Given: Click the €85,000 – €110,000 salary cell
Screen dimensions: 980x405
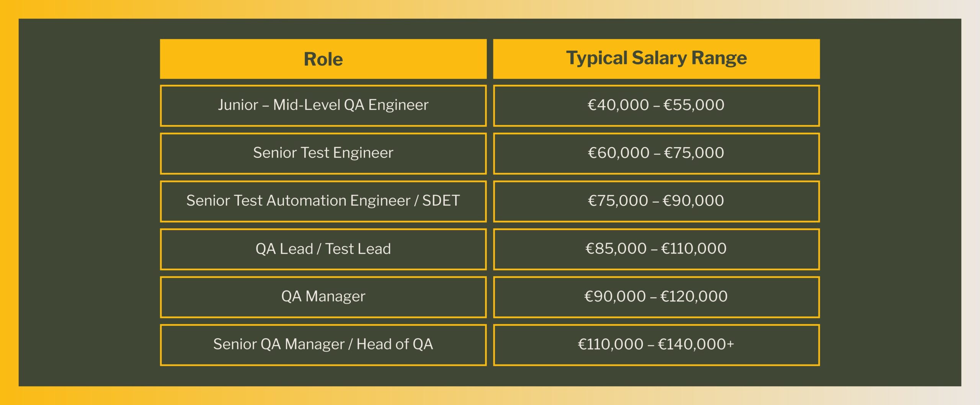Looking at the screenshot, I should pos(656,249).
